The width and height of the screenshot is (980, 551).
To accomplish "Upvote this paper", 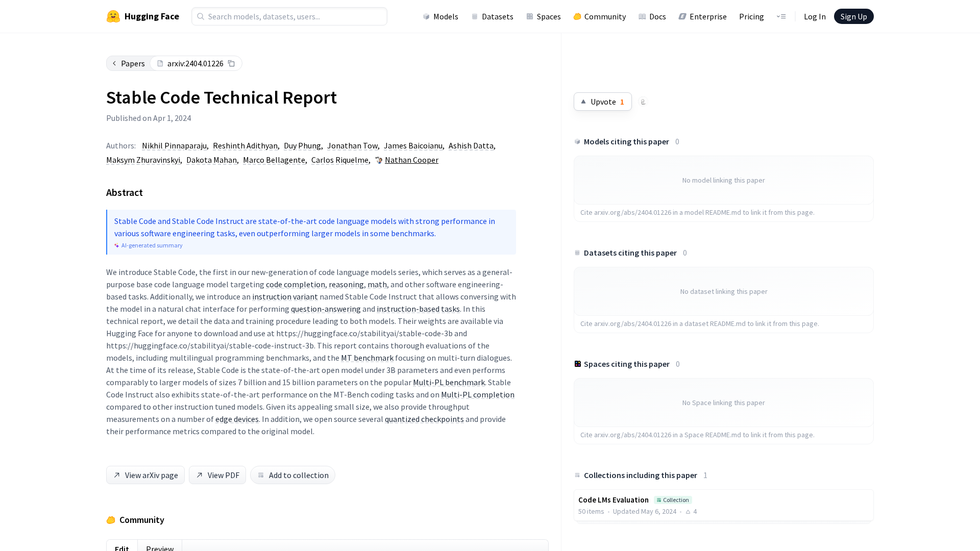I will pyautogui.click(x=602, y=102).
